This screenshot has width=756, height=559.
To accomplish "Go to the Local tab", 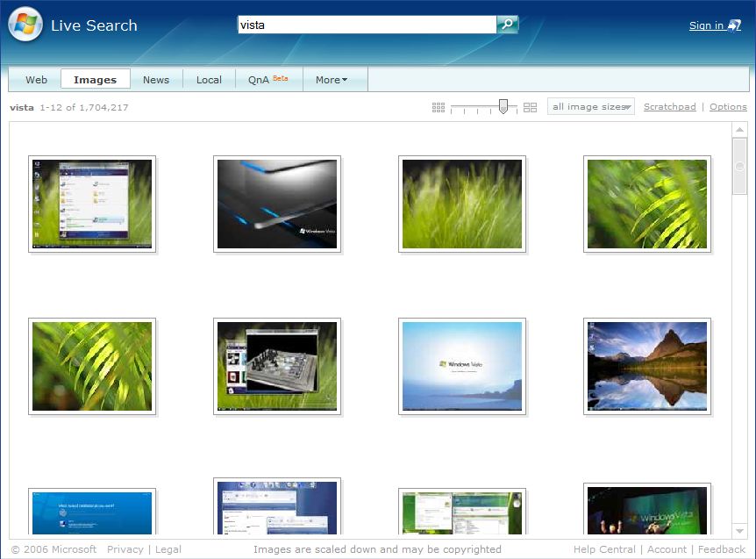I will 209,80.
